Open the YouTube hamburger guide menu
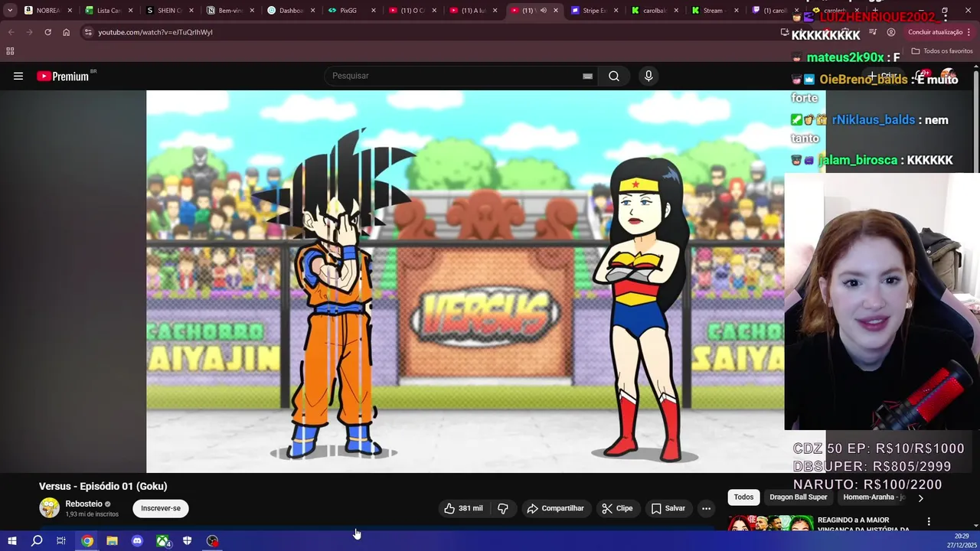 pos(18,76)
